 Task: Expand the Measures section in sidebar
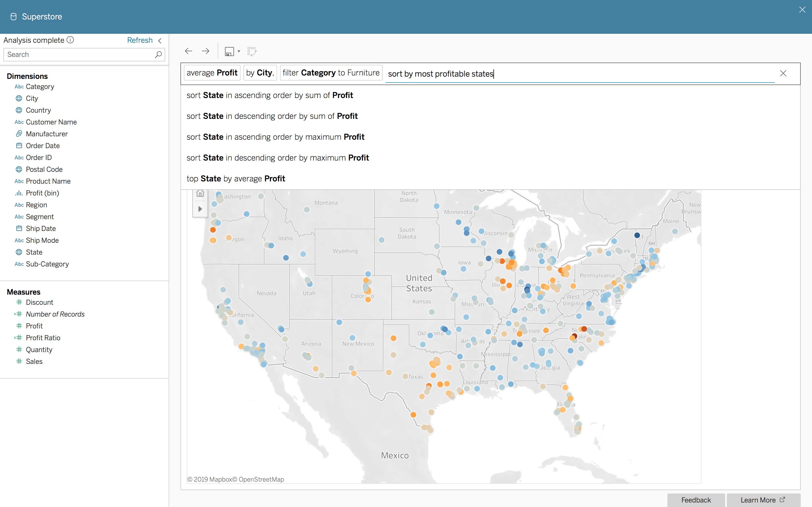tap(23, 292)
